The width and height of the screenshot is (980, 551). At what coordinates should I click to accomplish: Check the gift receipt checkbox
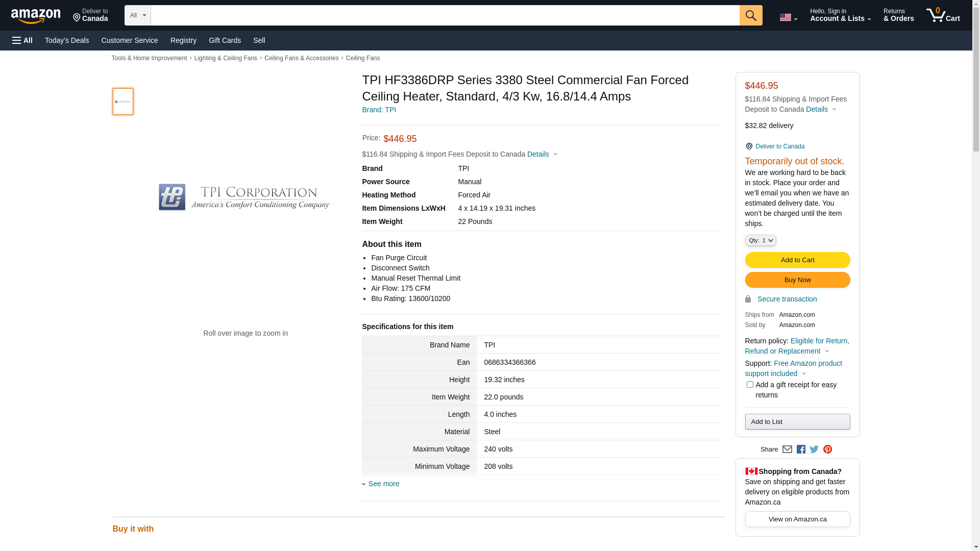tap(749, 385)
